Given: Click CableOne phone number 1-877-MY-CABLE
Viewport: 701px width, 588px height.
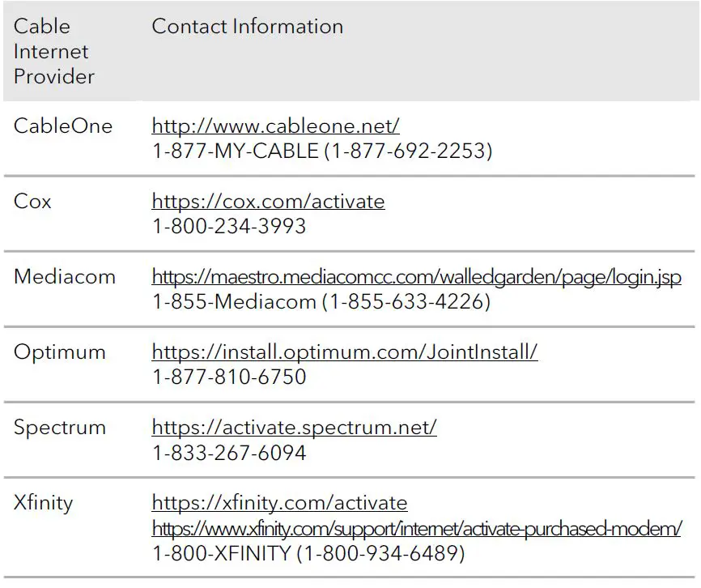Looking at the screenshot, I should click(x=321, y=151).
